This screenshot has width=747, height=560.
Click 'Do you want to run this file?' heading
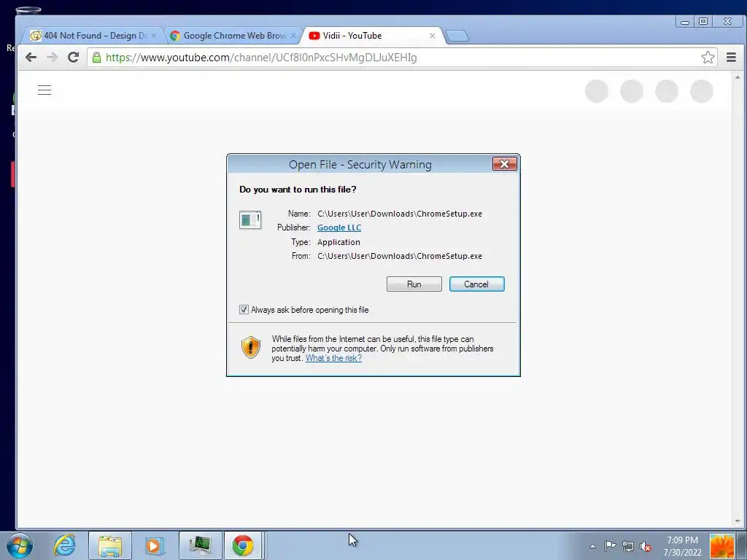click(x=298, y=190)
